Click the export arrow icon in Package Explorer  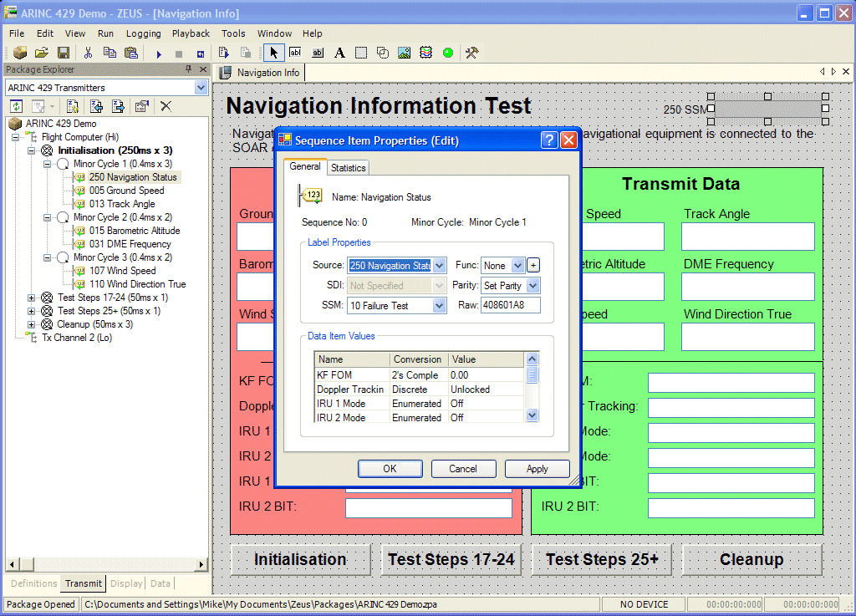118,106
